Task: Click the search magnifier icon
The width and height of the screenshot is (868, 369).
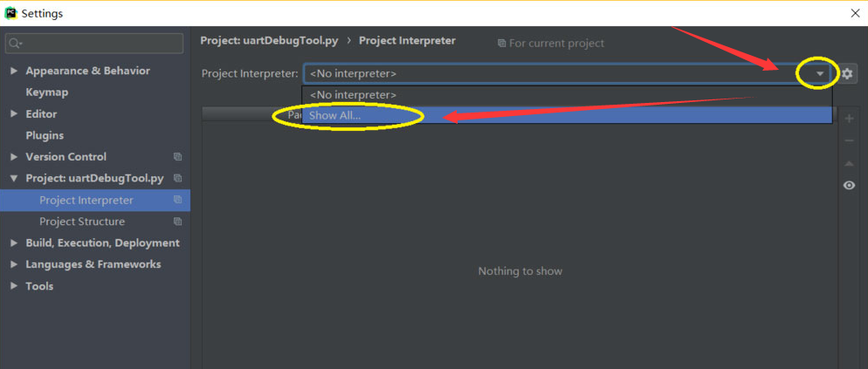Action: click(15, 43)
